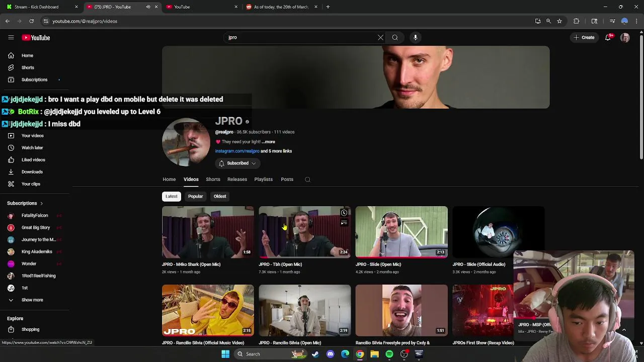Open the King Akademiks subscription channel
The width and height of the screenshot is (644, 362).
click(37, 252)
